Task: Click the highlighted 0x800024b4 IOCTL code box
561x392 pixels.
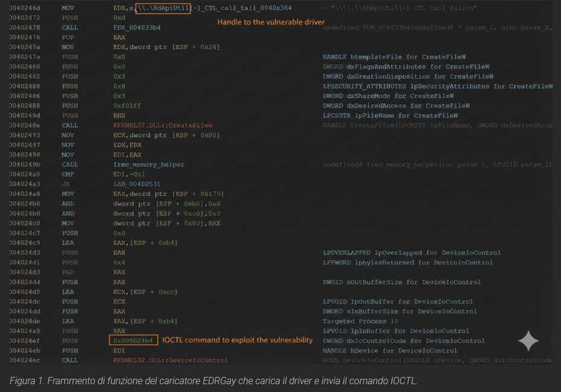Action: [134, 341]
